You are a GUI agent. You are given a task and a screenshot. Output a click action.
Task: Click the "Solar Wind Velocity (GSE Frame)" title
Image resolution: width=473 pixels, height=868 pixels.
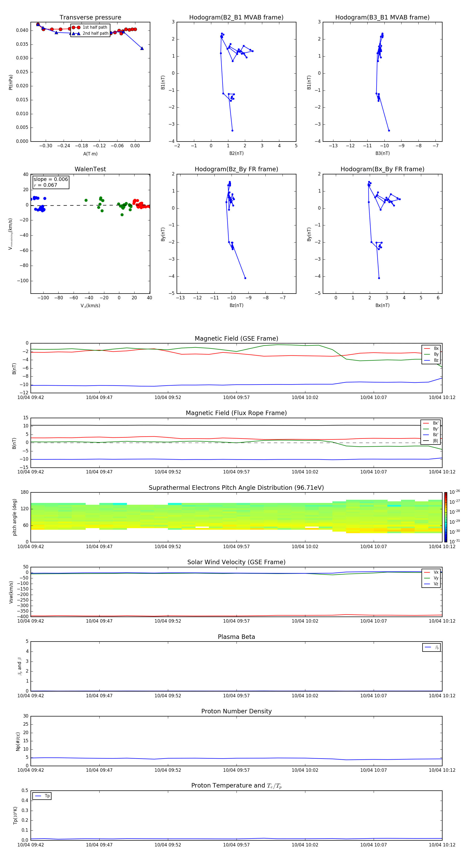236,562
